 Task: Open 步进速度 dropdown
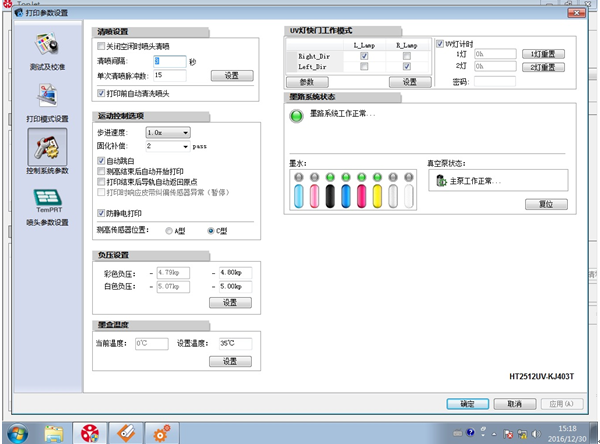[167, 132]
